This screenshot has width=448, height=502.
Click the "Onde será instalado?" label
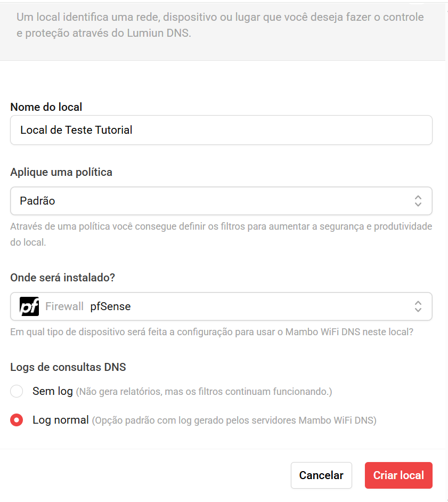pos(63,278)
